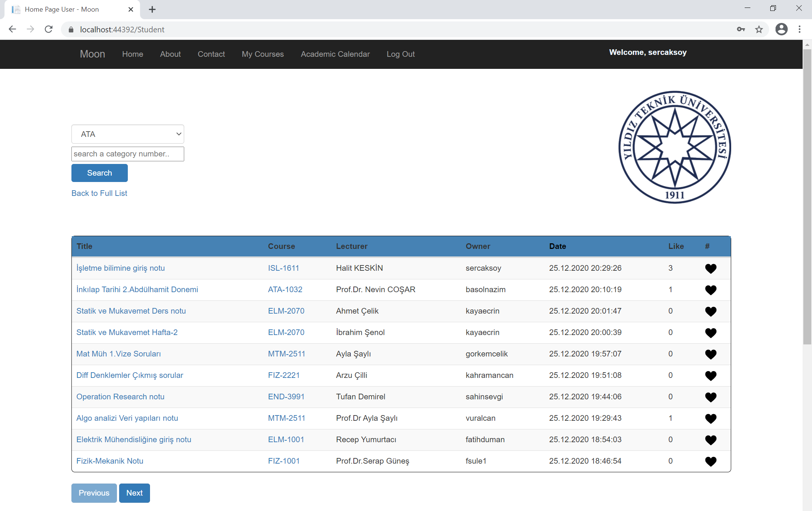This screenshot has height=511, width=812.
Task: Click heart icon for ATA-1032 row
Action: [710, 290]
